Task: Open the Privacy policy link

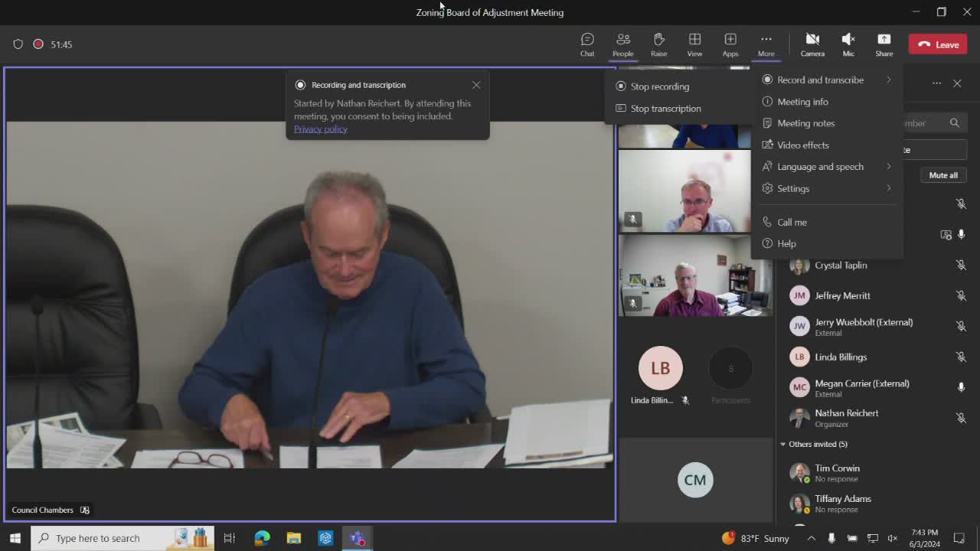Action: point(321,129)
